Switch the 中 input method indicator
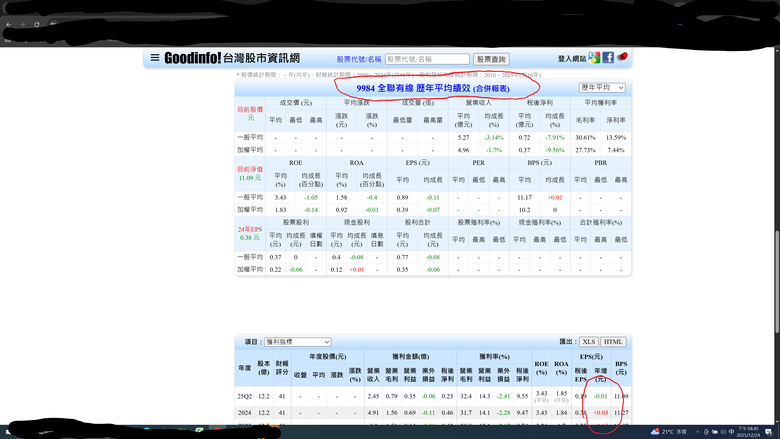 [x=731, y=432]
